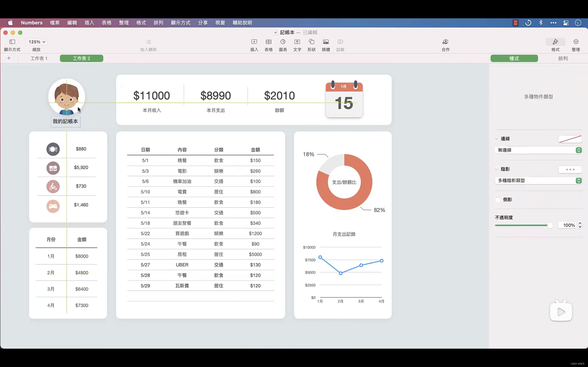Enable the Reflection (倒影) checkbox
This screenshot has width=588, height=367.
(498, 200)
